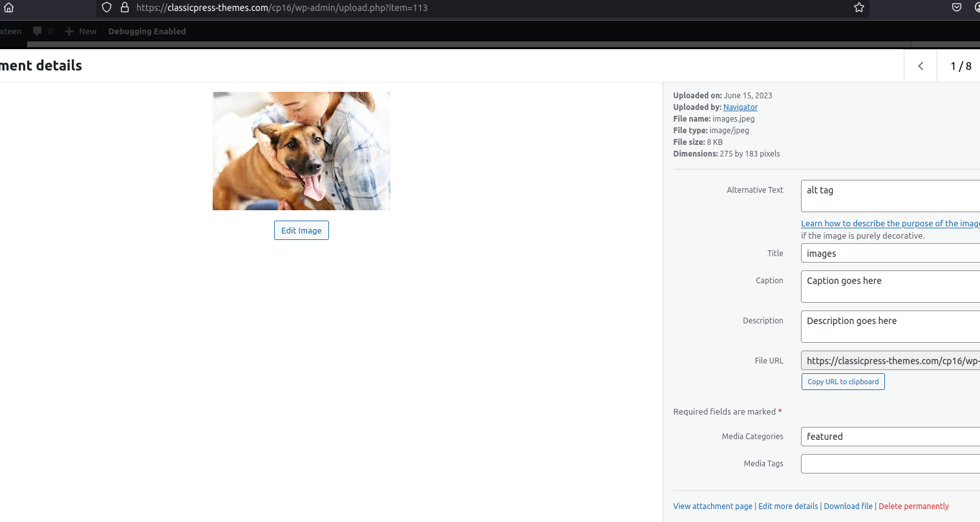Click the browser address bar URL
Image resolution: width=980 pixels, height=522 pixels.
pos(282,8)
